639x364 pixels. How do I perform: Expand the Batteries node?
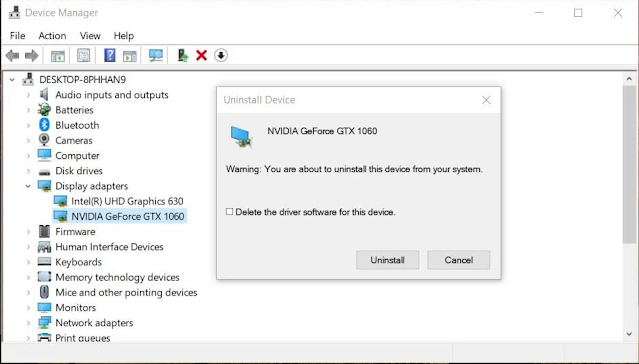28,110
